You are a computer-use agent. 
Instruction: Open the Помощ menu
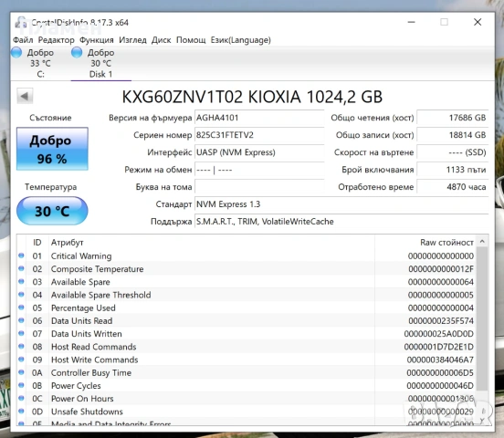coord(191,40)
